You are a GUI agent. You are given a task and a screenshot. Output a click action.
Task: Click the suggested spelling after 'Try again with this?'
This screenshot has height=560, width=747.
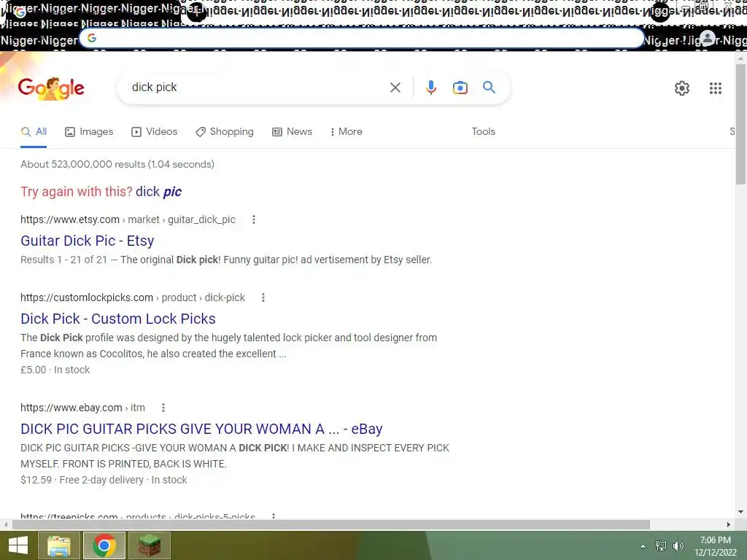click(158, 192)
